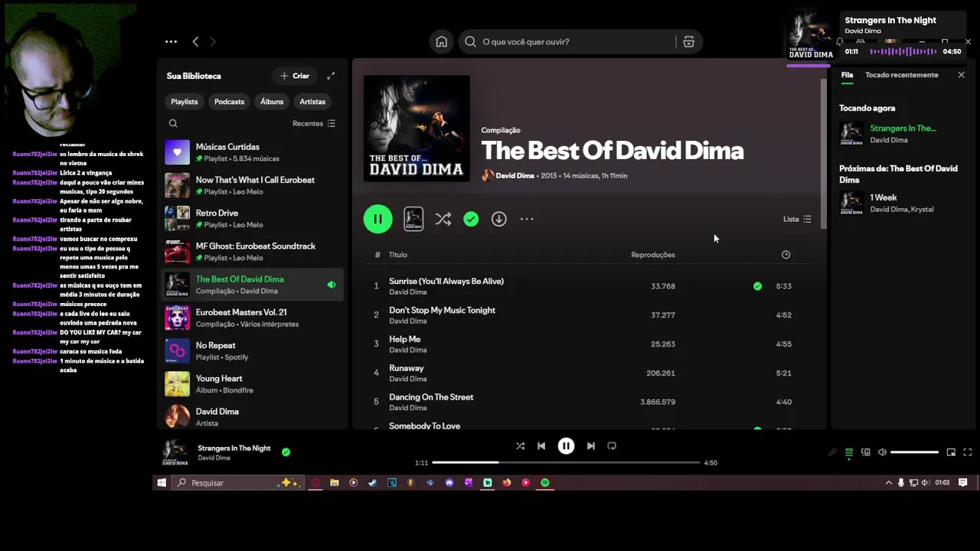Enter full screen player mode
The image size is (980, 551).
click(968, 452)
